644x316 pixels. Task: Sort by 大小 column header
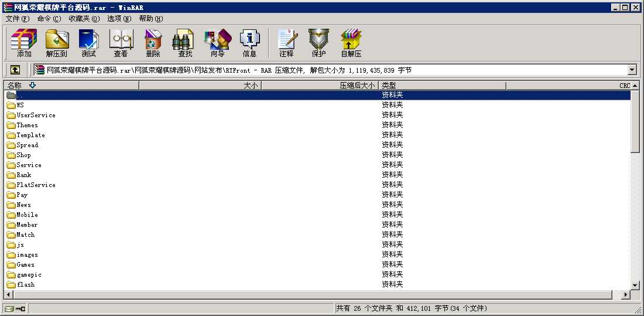[200, 86]
